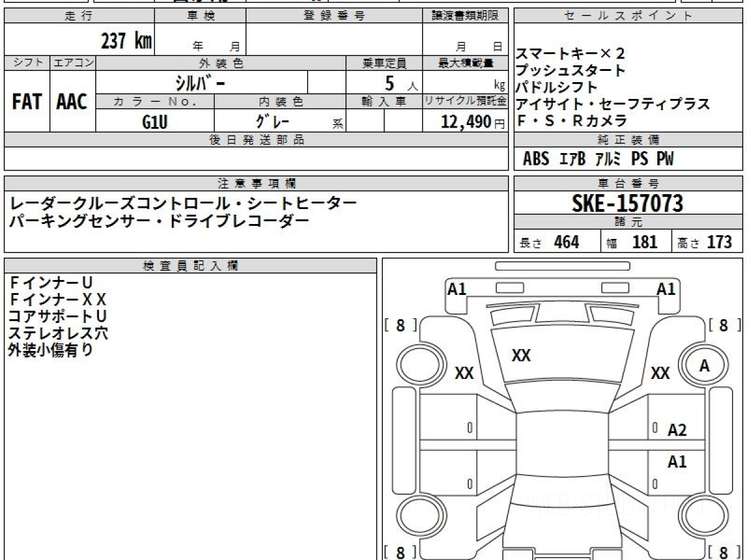Click the 譲渡書類期限 header
Image resolution: width=747 pixels, height=560 pixels.
coord(465,16)
